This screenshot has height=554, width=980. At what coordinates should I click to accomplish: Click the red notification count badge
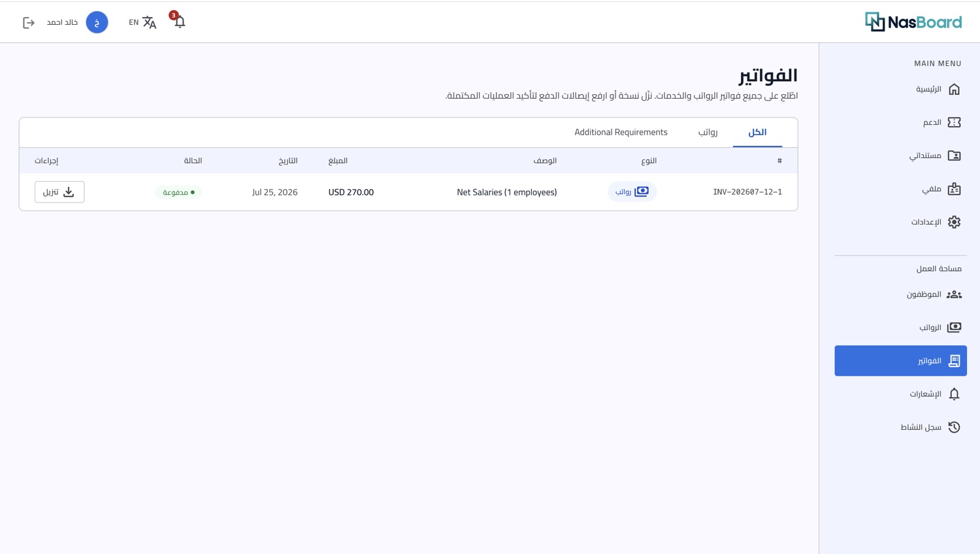click(x=173, y=15)
